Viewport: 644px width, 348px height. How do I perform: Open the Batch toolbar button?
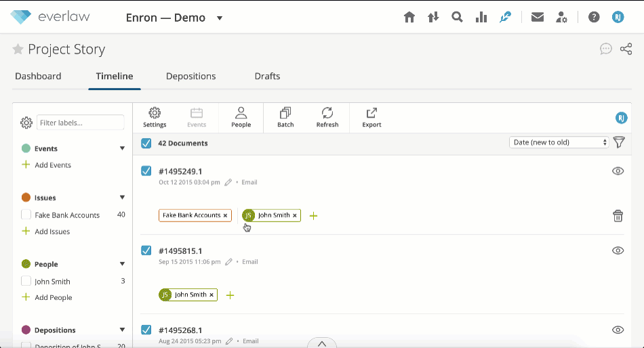click(x=285, y=118)
